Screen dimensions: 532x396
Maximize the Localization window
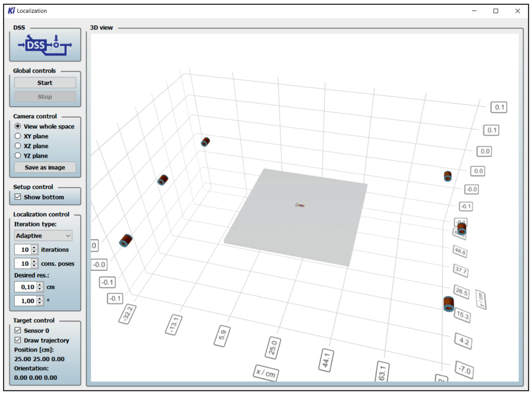(x=495, y=11)
